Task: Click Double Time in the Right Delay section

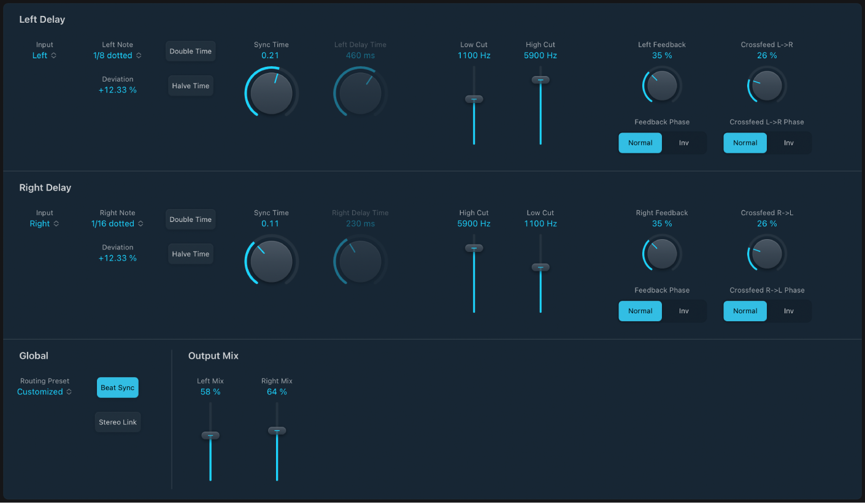Action: pos(190,219)
